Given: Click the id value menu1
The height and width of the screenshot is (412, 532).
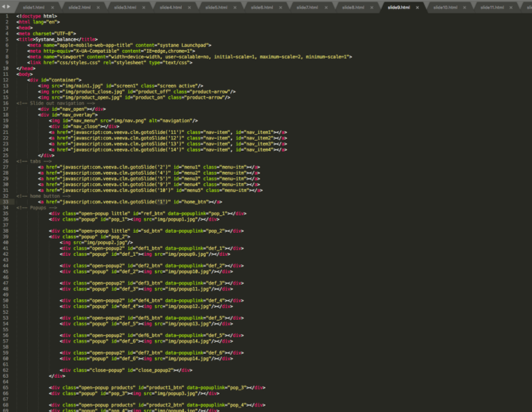Looking at the screenshot, I should (x=191, y=167).
